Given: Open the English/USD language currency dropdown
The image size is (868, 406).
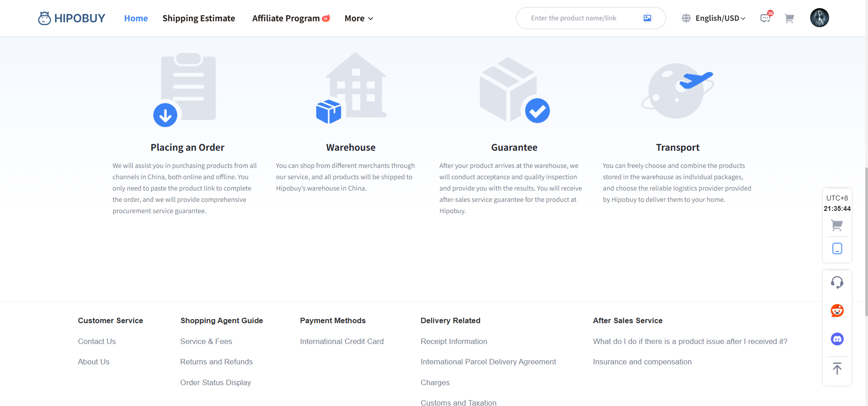Looking at the screenshot, I should click(x=720, y=18).
